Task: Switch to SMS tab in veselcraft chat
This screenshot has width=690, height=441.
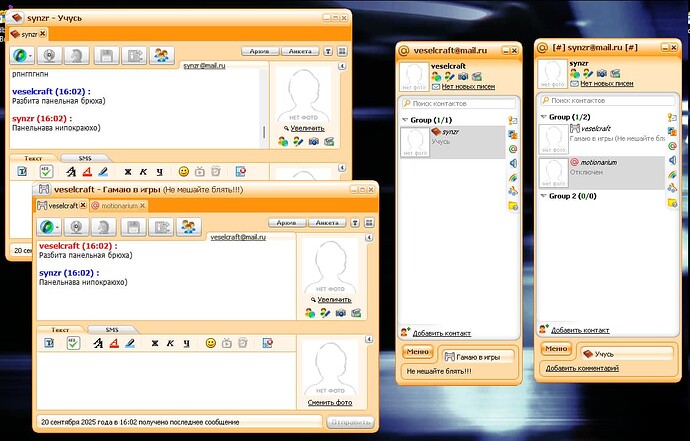Action: click(x=112, y=329)
